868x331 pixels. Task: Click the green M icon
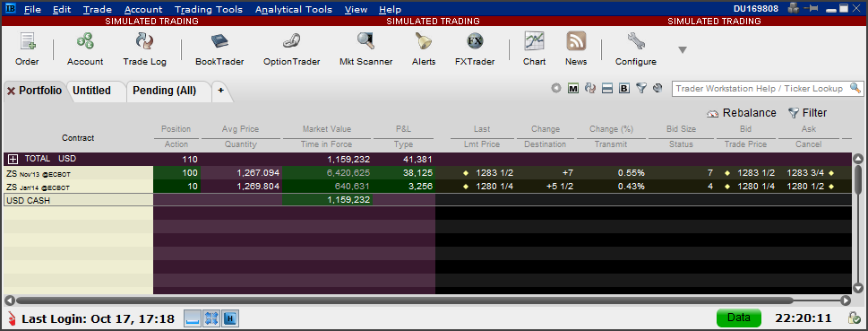click(x=573, y=88)
